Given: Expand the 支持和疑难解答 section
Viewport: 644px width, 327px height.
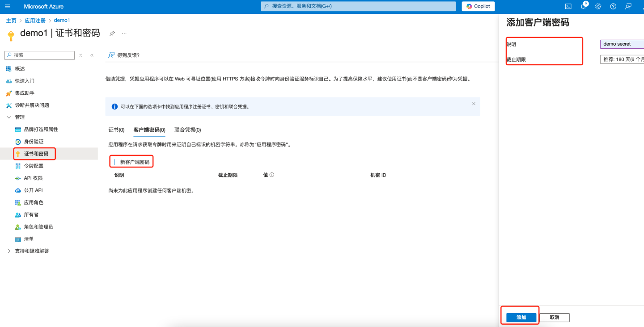Looking at the screenshot, I should [x=9, y=251].
